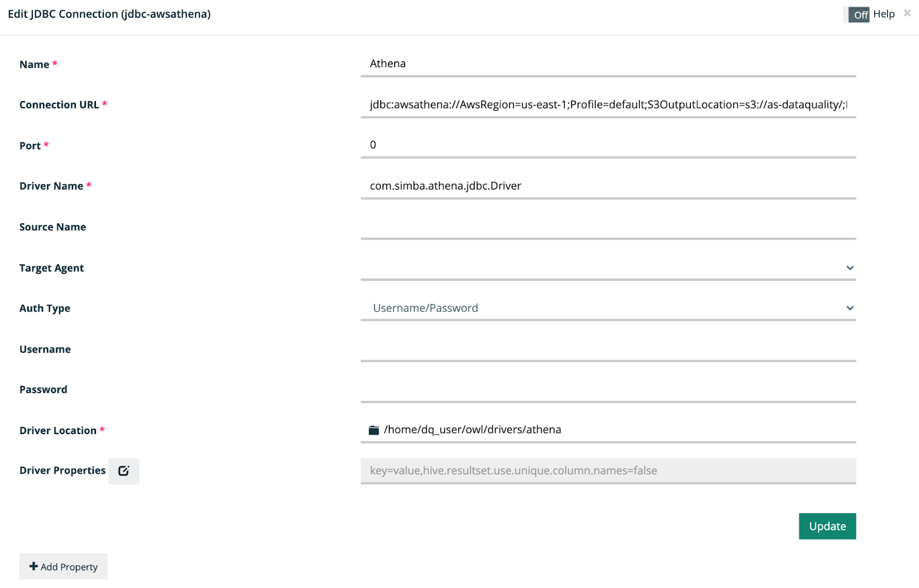The height and width of the screenshot is (588, 919).
Task: Click into the Connection URL field
Action: point(608,105)
